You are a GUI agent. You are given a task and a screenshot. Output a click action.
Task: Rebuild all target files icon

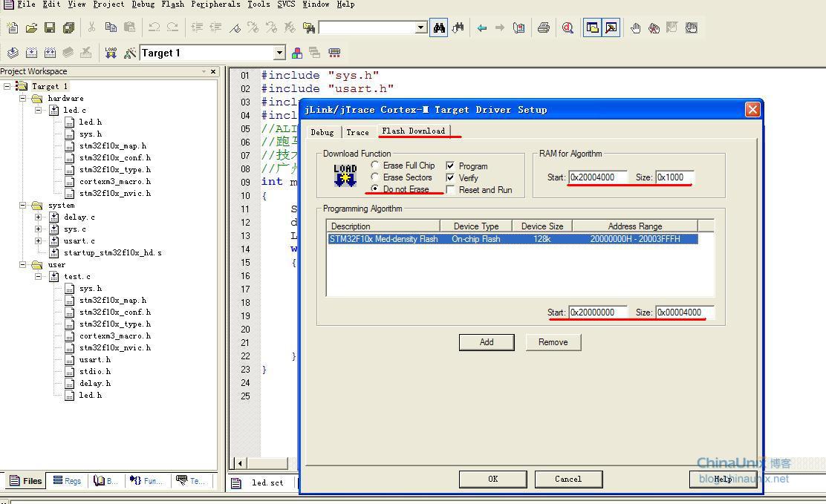[50, 53]
